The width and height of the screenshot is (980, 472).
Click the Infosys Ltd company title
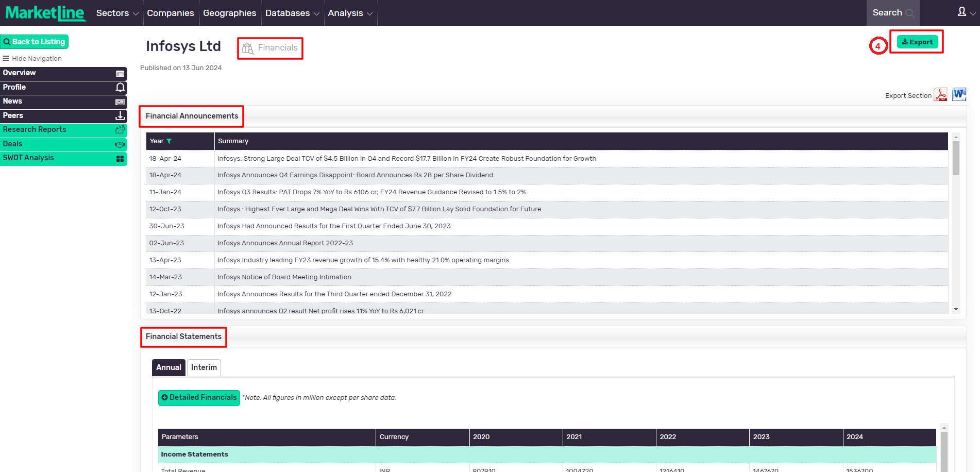tap(183, 46)
